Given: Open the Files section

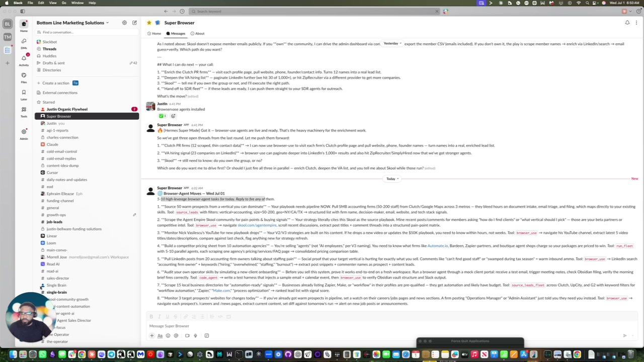Looking at the screenshot, I should [x=24, y=77].
